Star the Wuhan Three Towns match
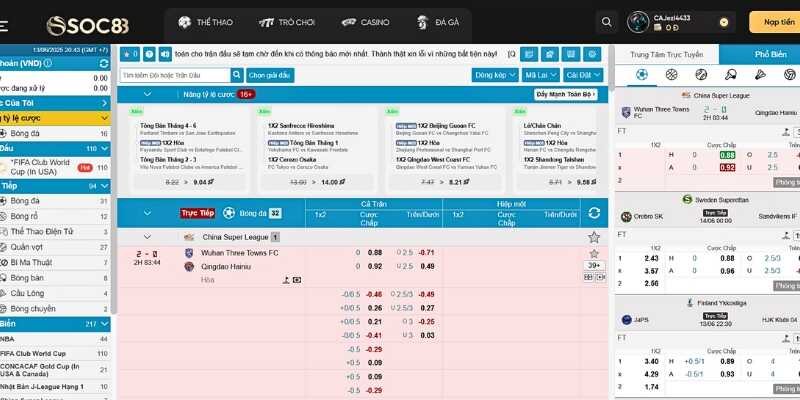The image size is (800, 400). (594, 253)
